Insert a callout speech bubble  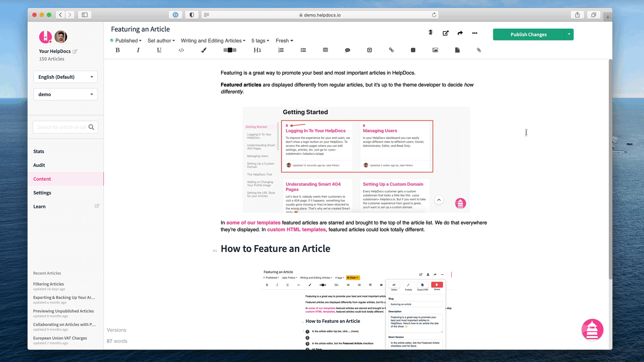point(347,50)
